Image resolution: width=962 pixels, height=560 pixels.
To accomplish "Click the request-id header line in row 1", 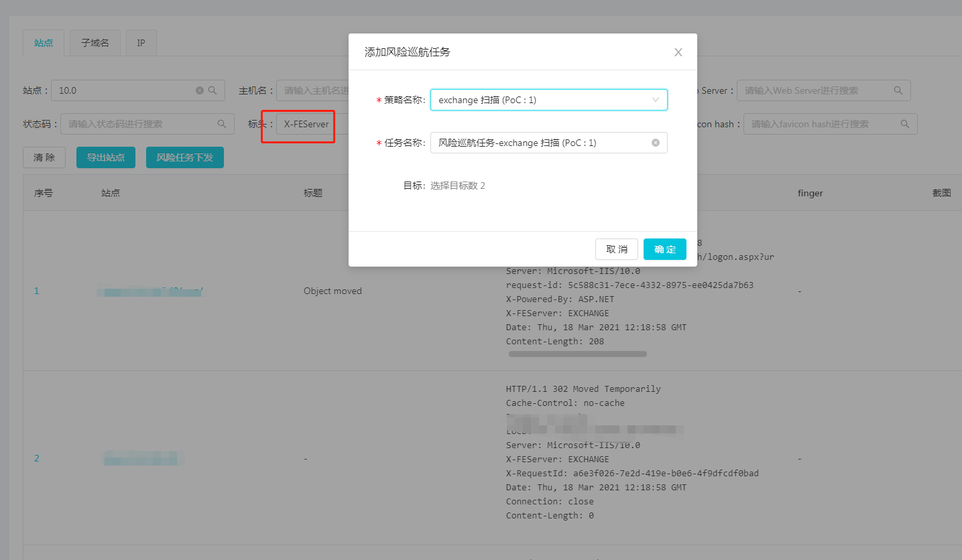I will (629, 285).
